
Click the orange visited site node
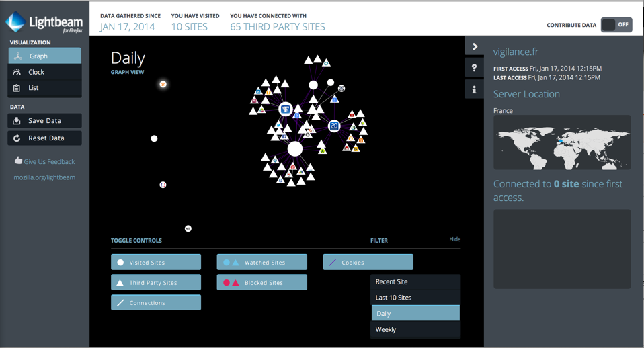[x=163, y=85]
